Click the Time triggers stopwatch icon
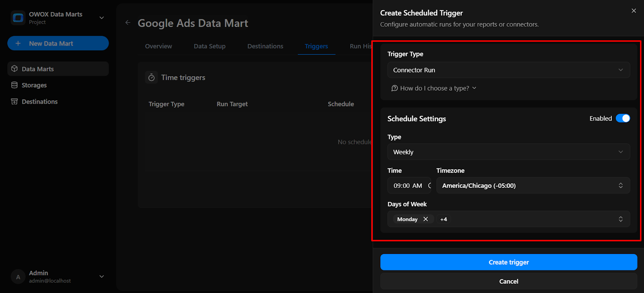 151,77
